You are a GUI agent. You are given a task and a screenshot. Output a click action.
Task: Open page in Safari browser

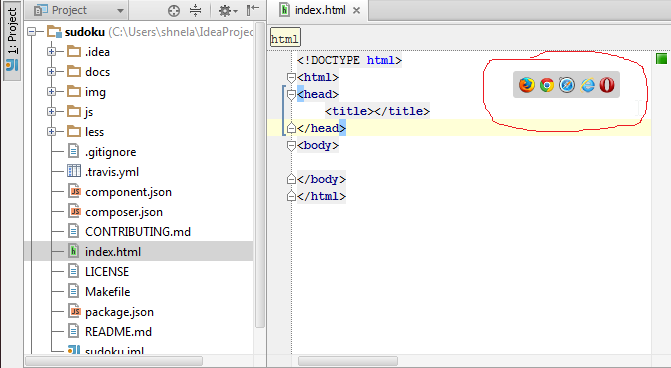coord(567,85)
